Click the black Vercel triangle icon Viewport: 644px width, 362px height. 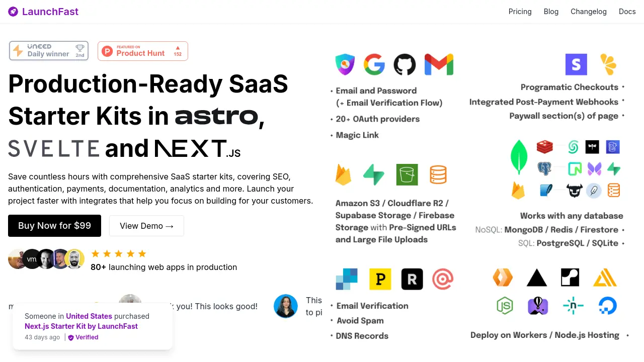click(x=537, y=278)
